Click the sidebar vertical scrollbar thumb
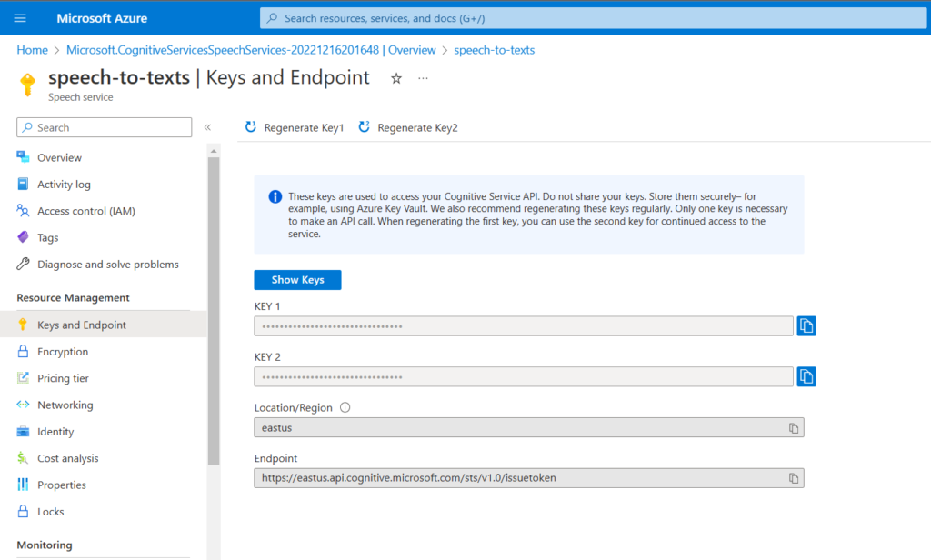The height and width of the screenshot is (560, 931). tap(214, 311)
